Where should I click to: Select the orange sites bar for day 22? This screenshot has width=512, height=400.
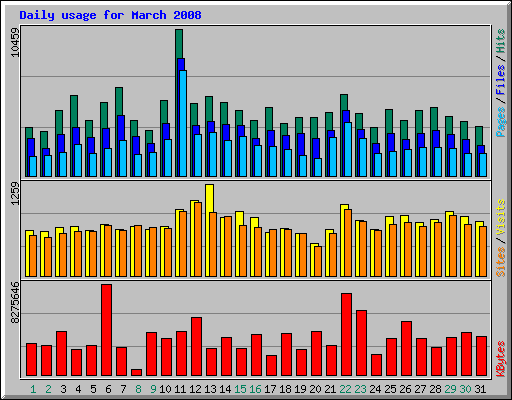tap(348, 243)
